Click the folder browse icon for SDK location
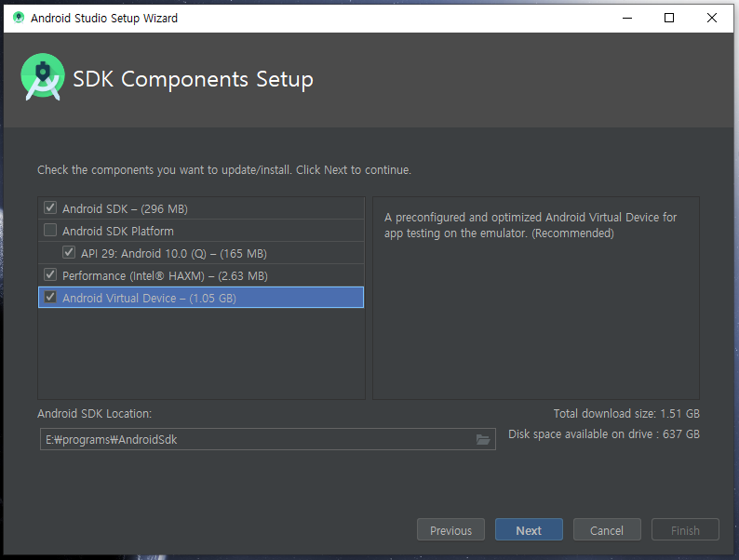Image resolution: width=739 pixels, height=560 pixels. 483,439
